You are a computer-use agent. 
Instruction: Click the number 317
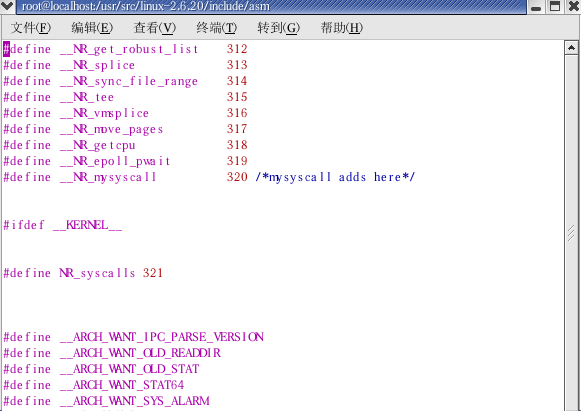[x=237, y=129]
